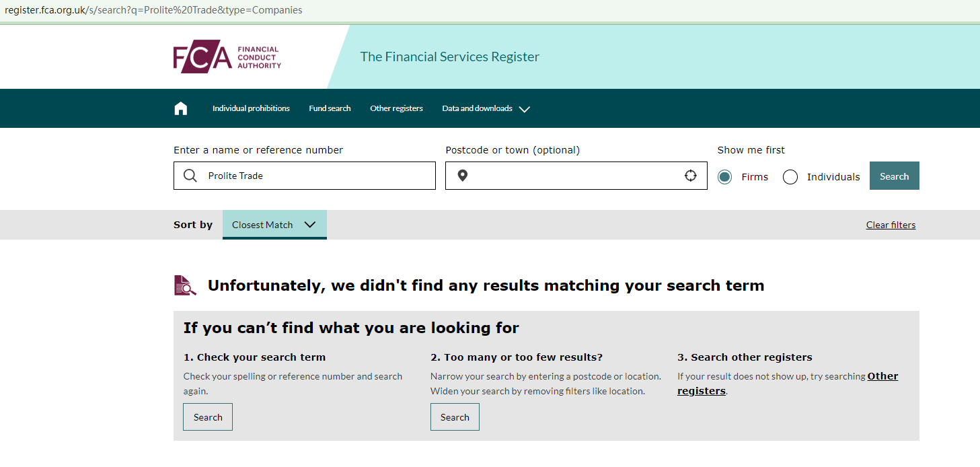Use current location crosshair icon
The image size is (980, 467).
click(x=690, y=176)
